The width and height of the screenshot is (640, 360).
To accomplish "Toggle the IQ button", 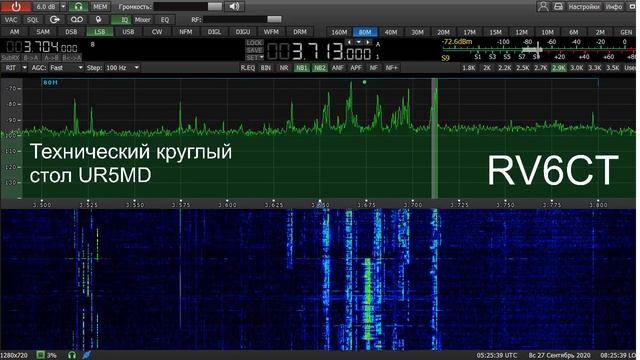I will (x=121, y=20).
